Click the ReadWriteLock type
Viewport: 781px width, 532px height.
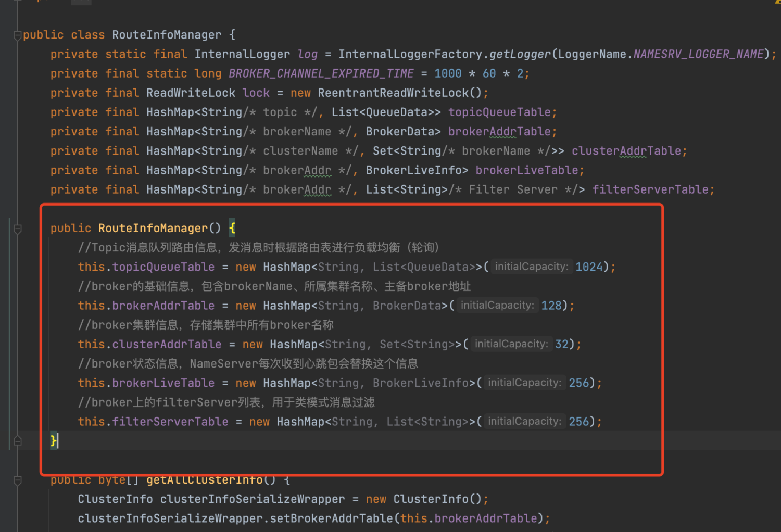[x=191, y=93]
